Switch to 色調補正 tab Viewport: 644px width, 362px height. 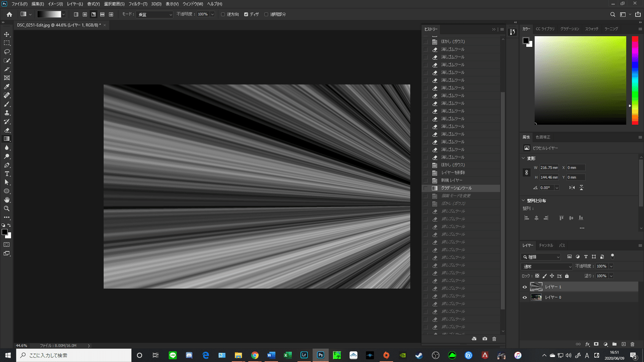pyautogui.click(x=543, y=137)
